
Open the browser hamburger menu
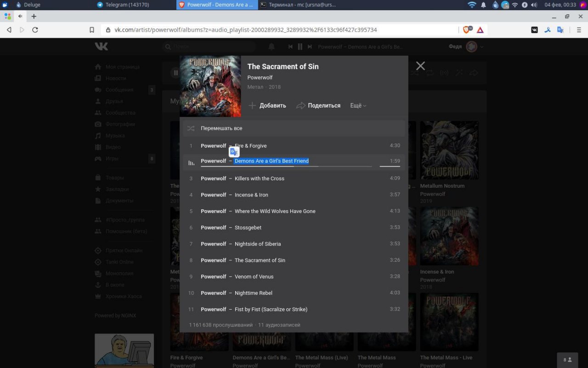(x=579, y=30)
